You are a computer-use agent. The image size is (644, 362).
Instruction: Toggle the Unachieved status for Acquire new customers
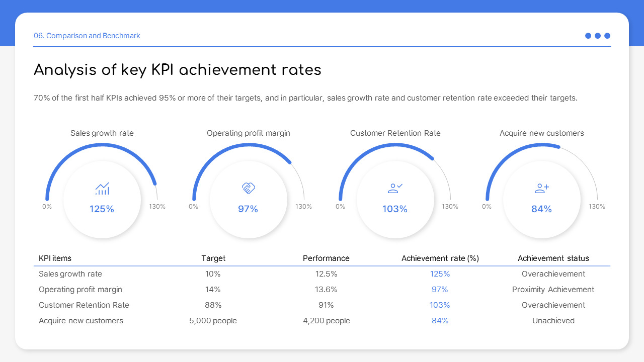click(x=553, y=320)
